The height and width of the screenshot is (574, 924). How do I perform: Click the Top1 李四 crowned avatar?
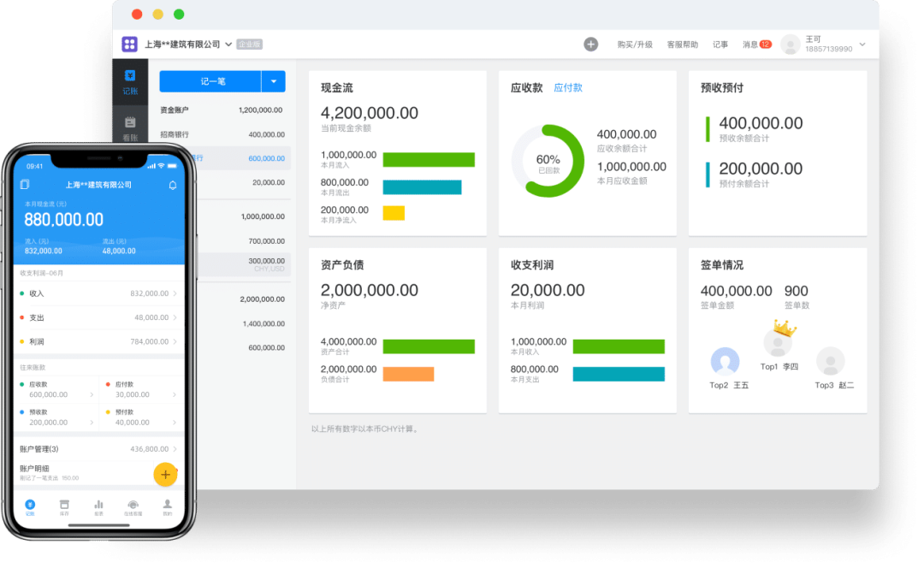(778, 342)
